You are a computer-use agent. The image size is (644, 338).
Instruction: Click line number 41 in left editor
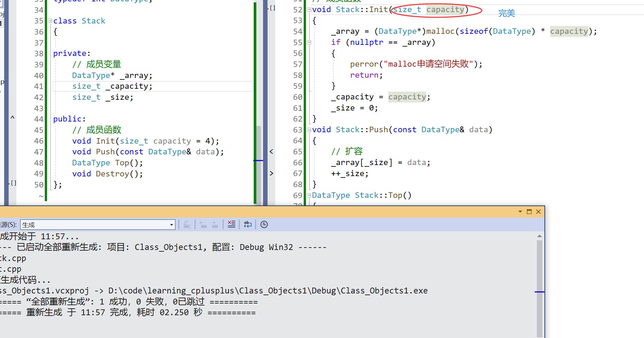[39, 86]
